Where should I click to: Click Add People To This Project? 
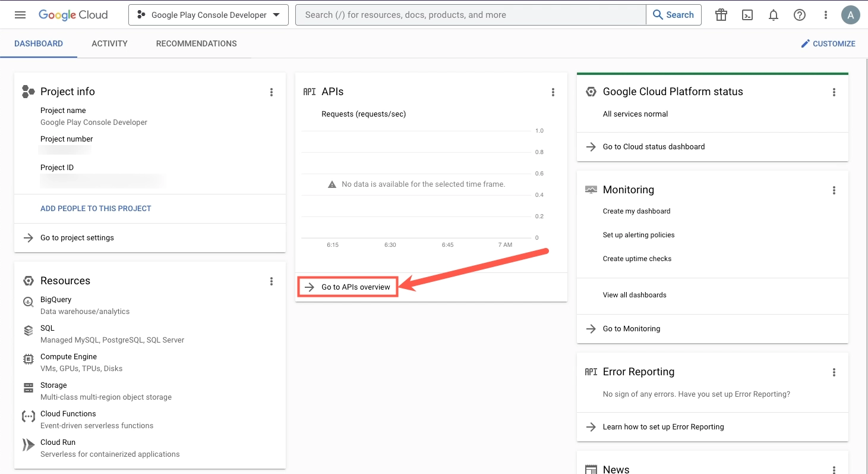pos(96,209)
